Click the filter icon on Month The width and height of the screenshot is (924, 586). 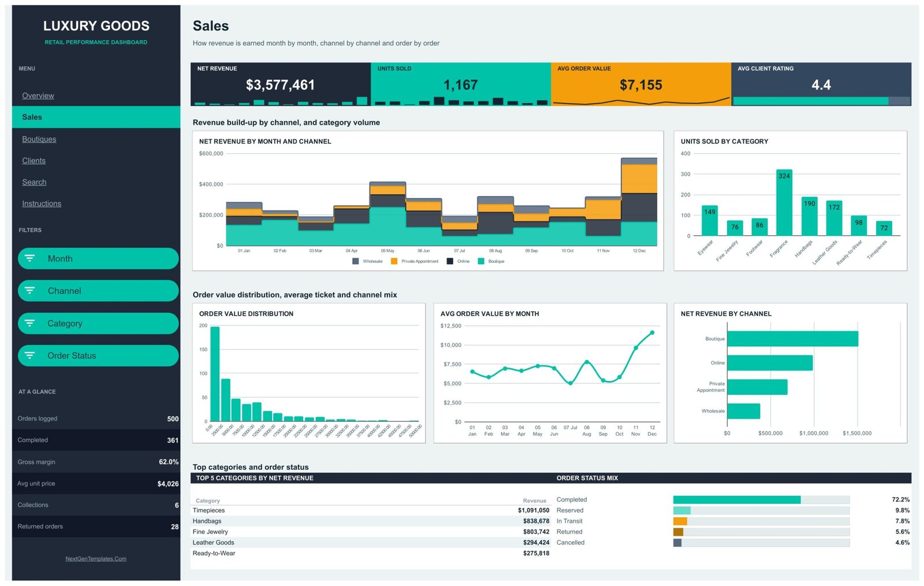pos(29,258)
